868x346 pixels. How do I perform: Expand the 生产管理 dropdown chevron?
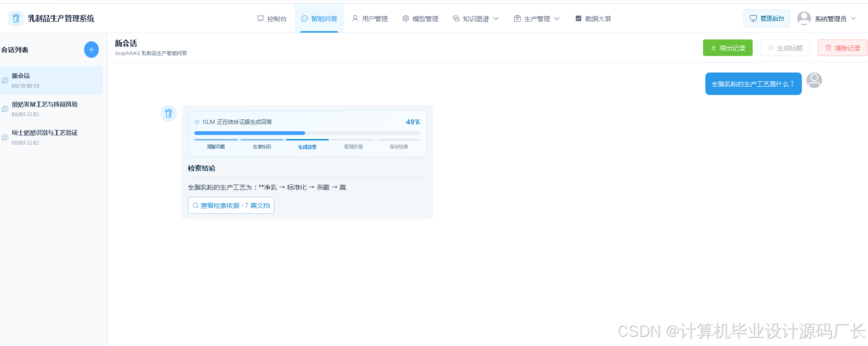(557, 19)
